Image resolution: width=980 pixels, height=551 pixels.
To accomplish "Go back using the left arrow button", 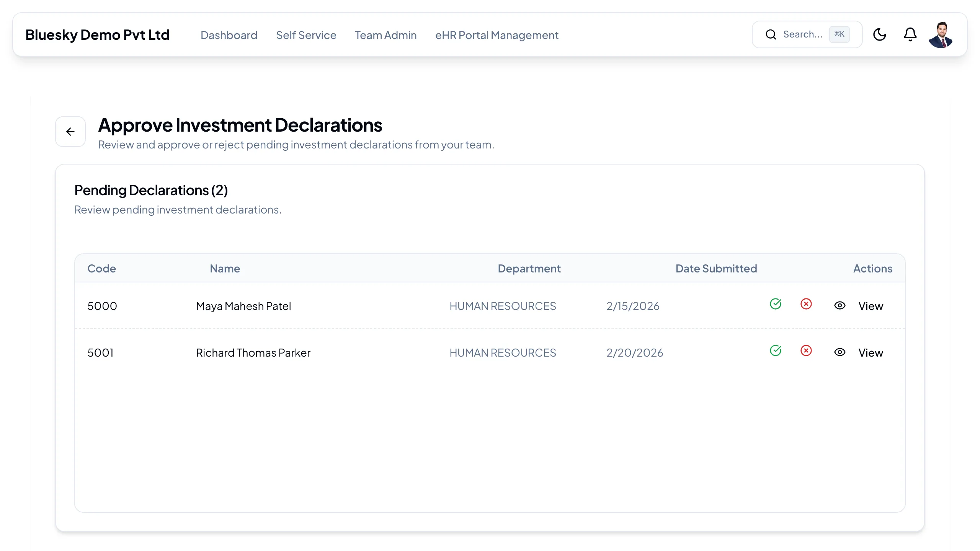I will pos(70,132).
